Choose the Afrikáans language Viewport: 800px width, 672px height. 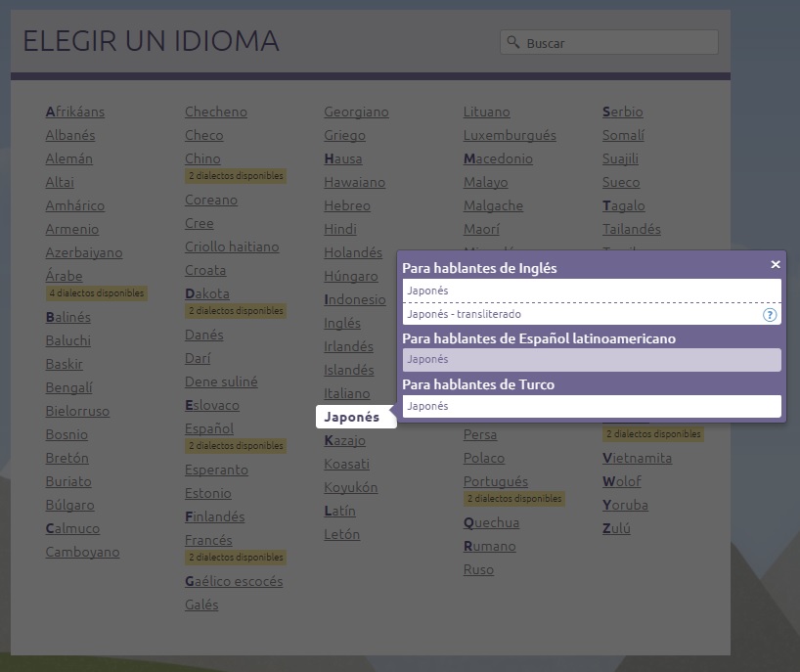click(74, 112)
